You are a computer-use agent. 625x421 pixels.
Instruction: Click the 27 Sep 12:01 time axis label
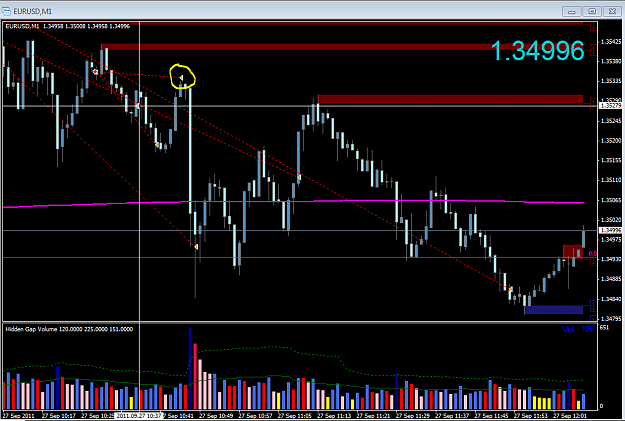(570, 415)
